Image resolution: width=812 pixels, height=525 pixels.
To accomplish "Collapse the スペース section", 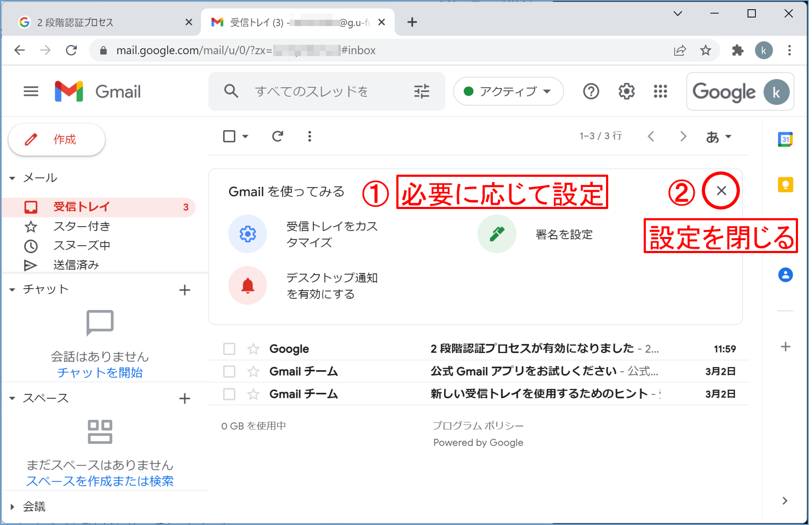I will pos(12,399).
